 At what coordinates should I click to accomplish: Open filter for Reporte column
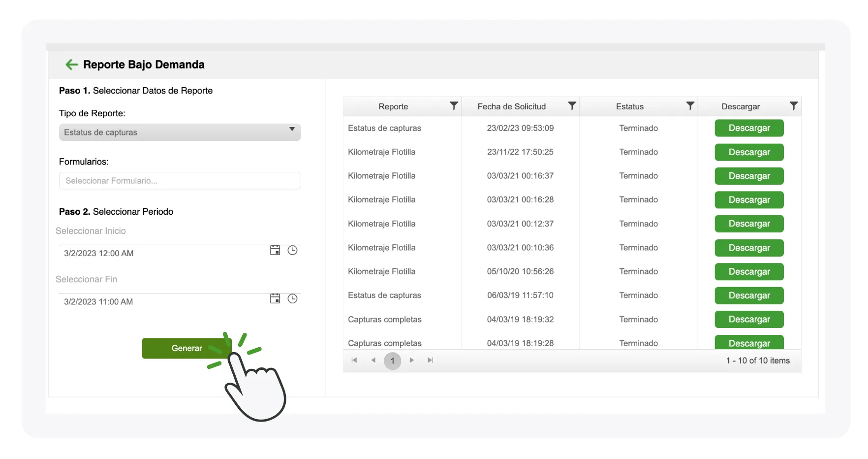point(454,106)
